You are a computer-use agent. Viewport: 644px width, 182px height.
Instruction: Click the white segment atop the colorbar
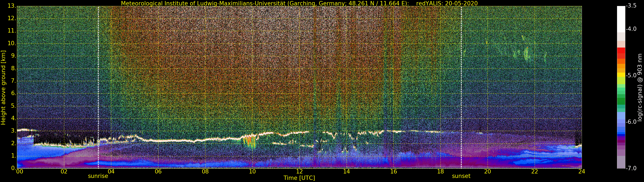click(x=621, y=19)
